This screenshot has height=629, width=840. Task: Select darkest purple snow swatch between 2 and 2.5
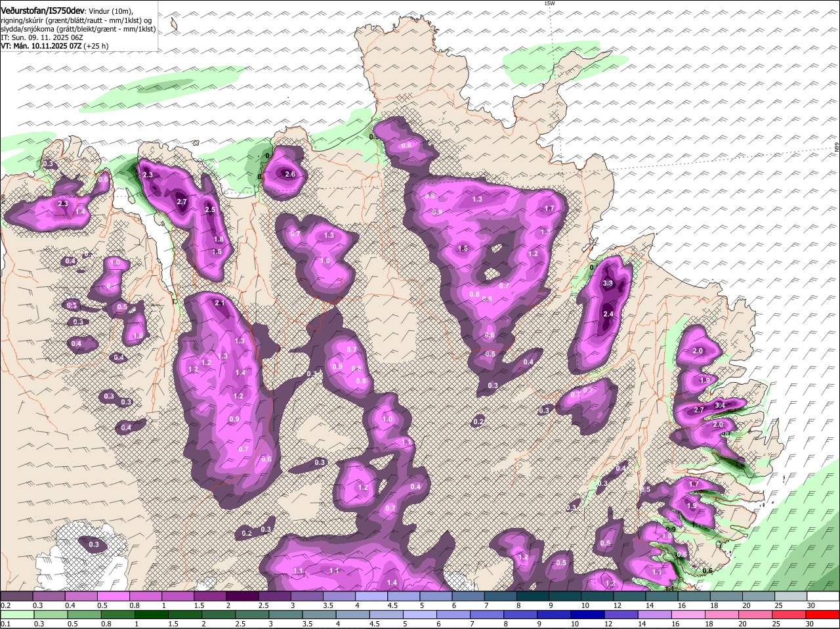tap(242, 596)
